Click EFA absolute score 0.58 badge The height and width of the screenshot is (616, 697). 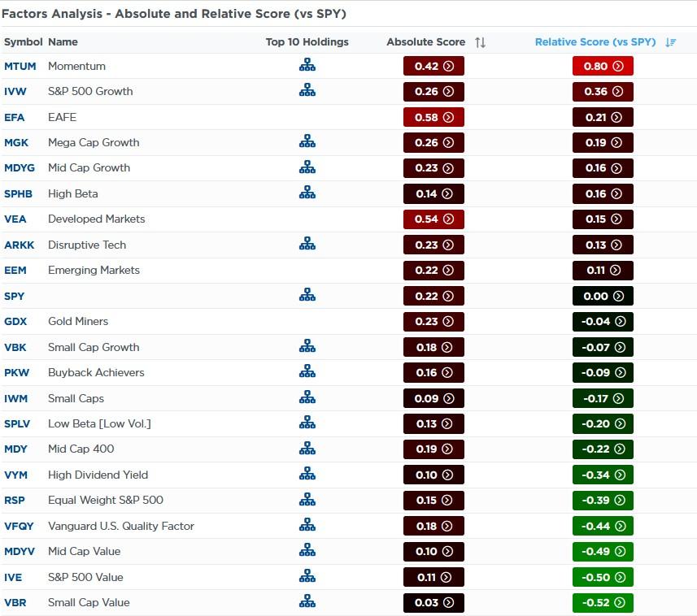pos(433,117)
